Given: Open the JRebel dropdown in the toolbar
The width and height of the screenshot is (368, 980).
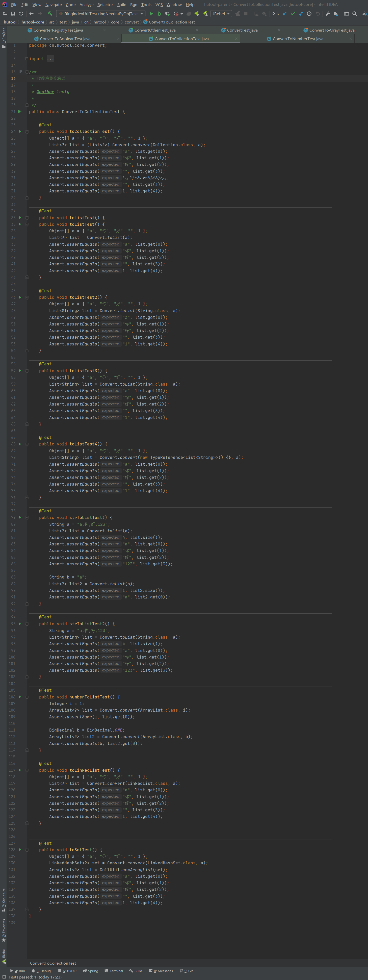Looking at the screenshot, I should click(x=221, y=14).
